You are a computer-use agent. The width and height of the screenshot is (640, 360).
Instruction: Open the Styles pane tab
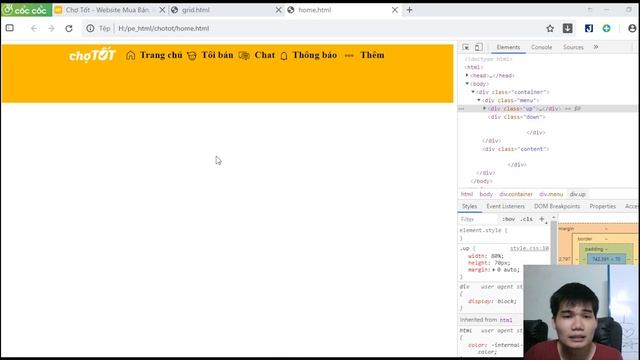point(469,207)
